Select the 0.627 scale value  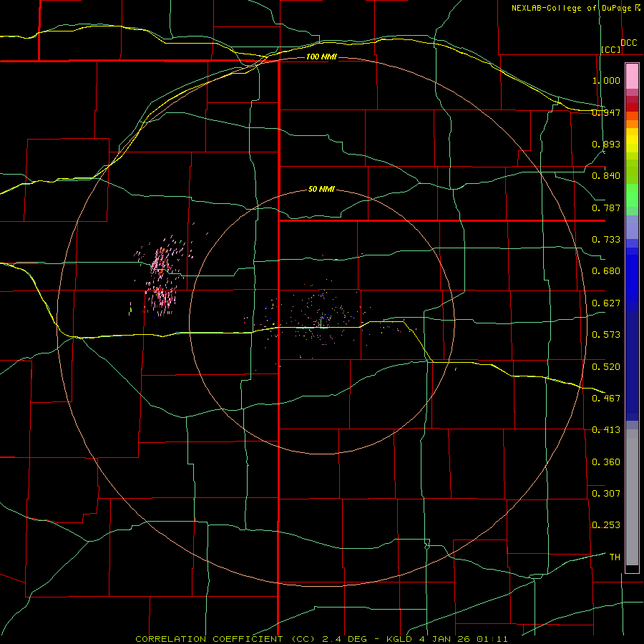606,303
